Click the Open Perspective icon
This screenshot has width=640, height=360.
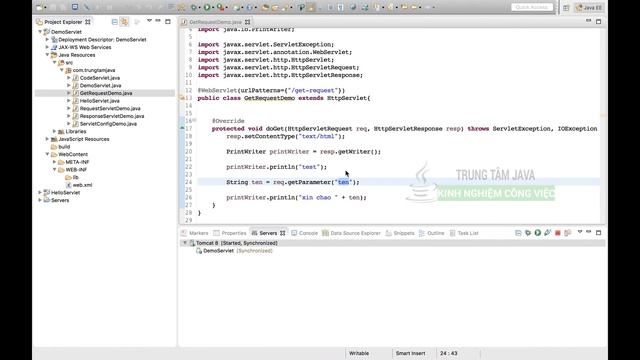tap(566, 7)
